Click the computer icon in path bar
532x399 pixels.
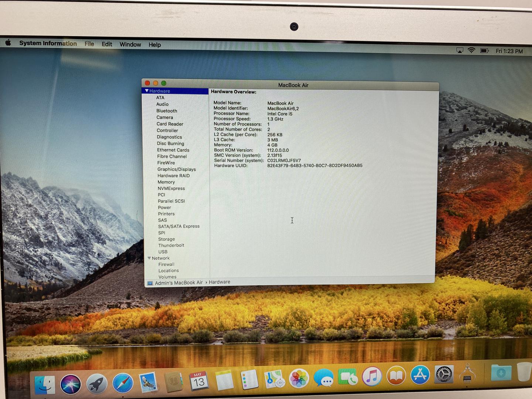[150, 283]
